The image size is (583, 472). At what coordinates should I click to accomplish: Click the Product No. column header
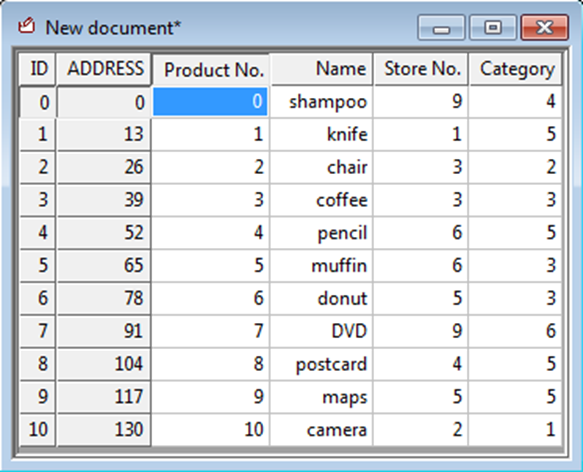click(211, 70)
